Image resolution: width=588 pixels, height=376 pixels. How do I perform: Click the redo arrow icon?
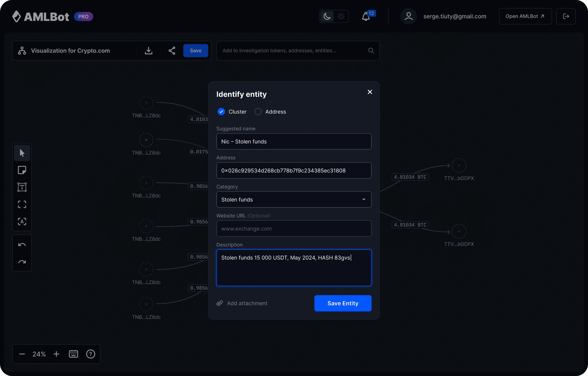coord(22,262)
